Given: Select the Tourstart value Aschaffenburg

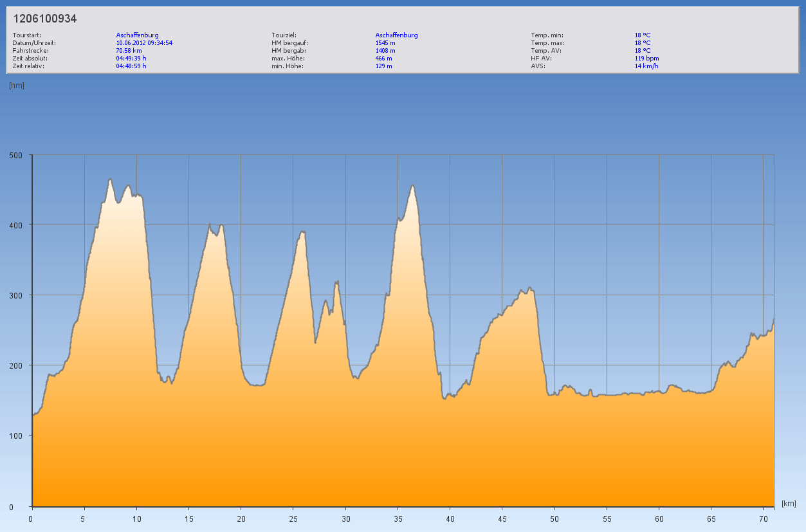Looking at the screenshot, I should point(137,35).
